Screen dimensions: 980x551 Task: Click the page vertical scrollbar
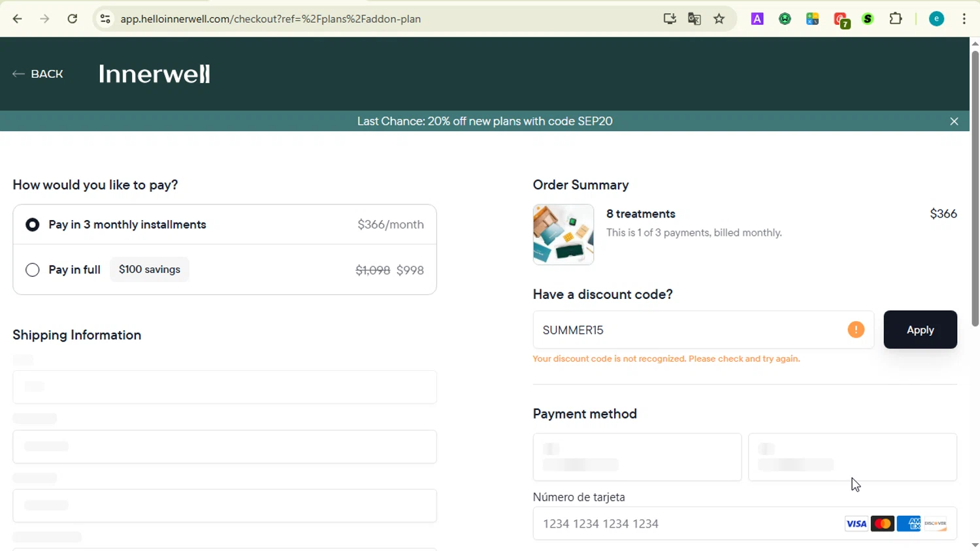[x=975, y=189]
